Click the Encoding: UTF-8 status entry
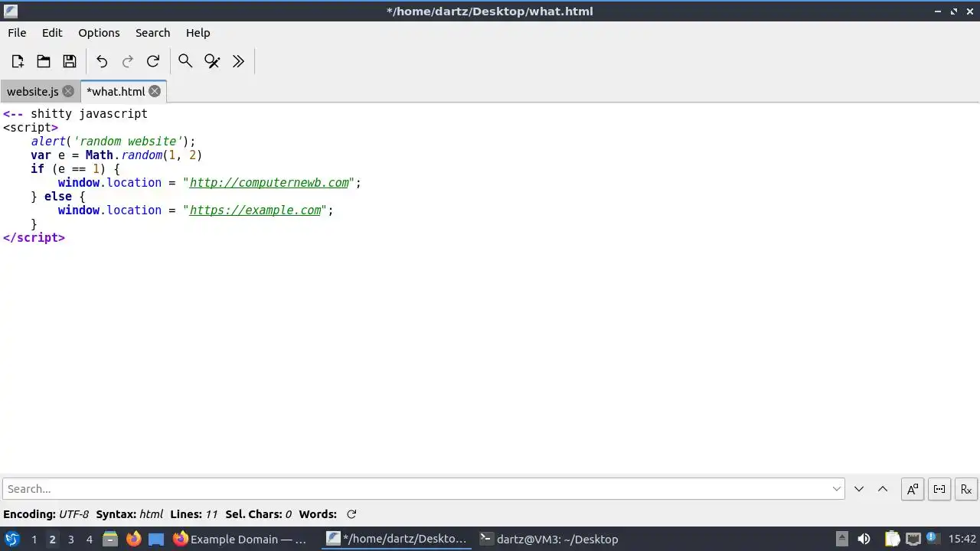Screen dimensions: 980x551 tap(46, 514)
